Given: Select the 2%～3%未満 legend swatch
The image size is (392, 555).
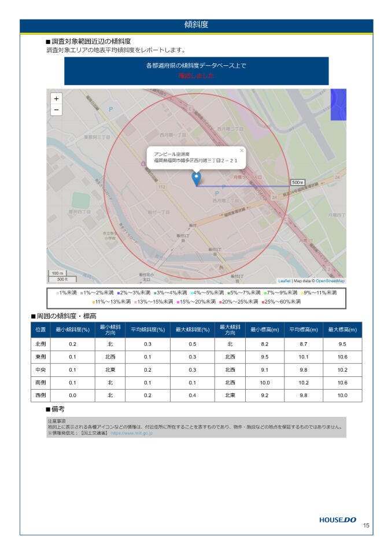Looking at the screenshot, I should (118, 293).
